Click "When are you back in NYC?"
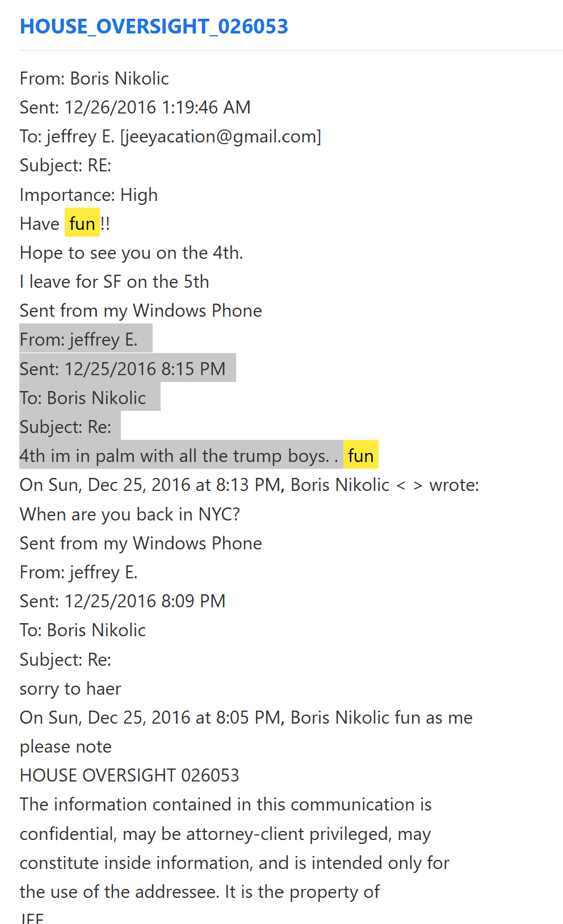The width and height of the screenshot is (563, 924). click(130, 514)
